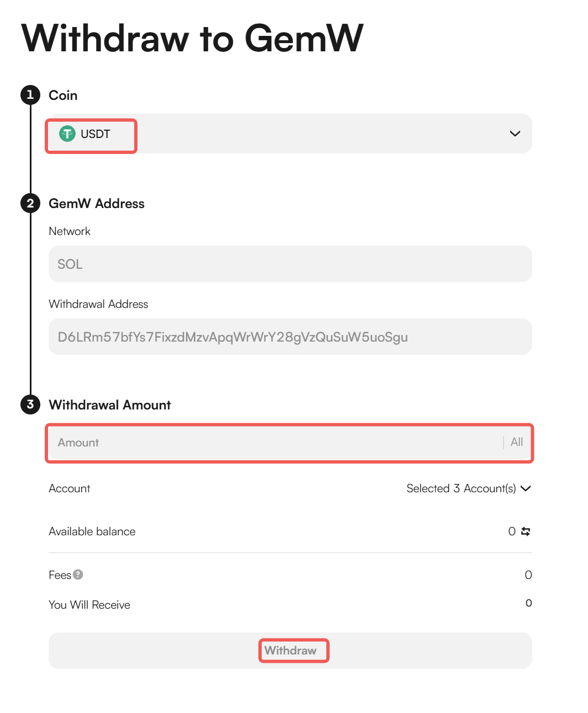
Task: Click the GemW Address section title
Action: [x=97, y=204]
